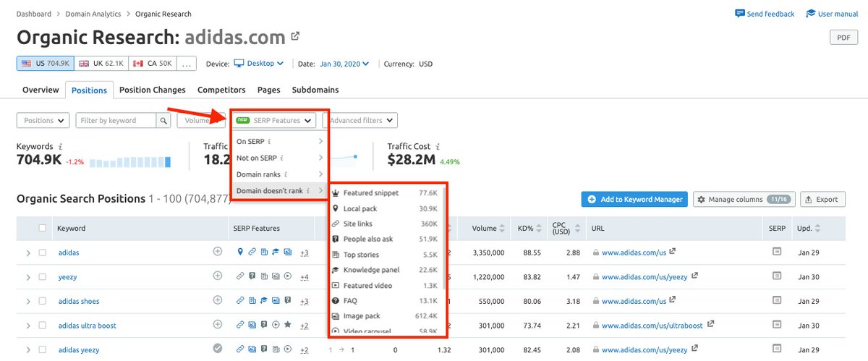This screenshot has height=361, width=868.
Task: Switch to UK 62.1K database
Action: pyautogui.click(x=101, y=64)
